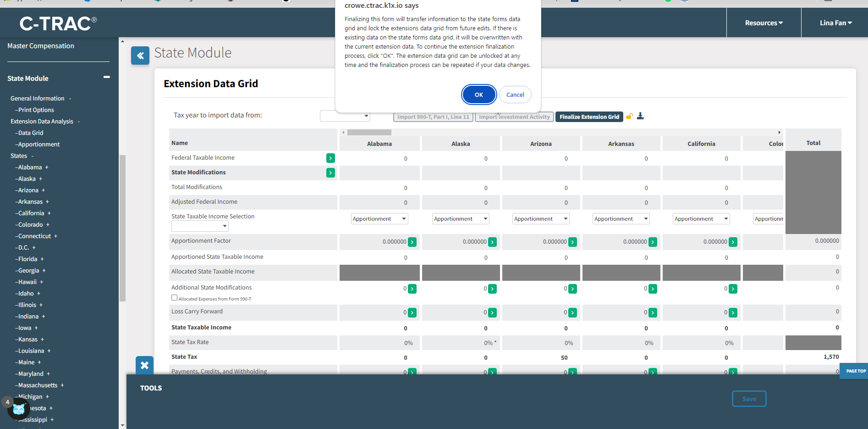Click the unlock padlock icon
868x429 pixels.
pos(630,117)
